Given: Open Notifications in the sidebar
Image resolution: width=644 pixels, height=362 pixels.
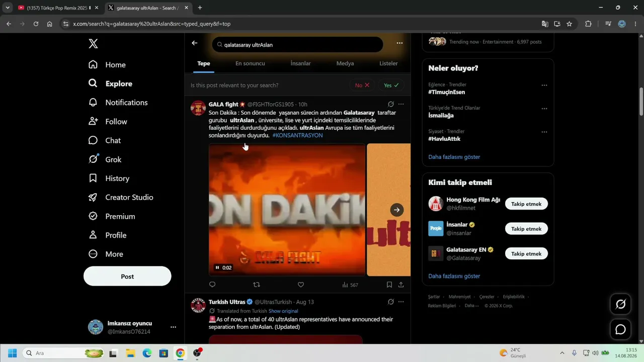Looking at the screenshot, I should click(118, 103).
